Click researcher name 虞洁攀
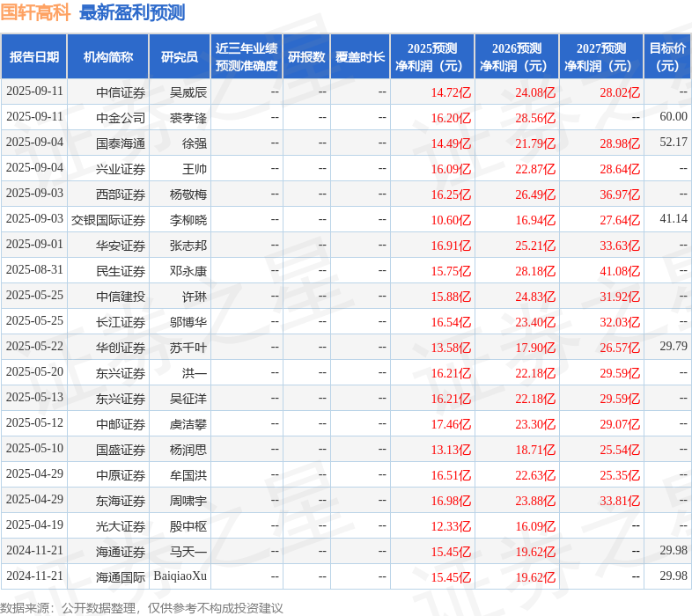692x616 pixels. coord(188,424)
